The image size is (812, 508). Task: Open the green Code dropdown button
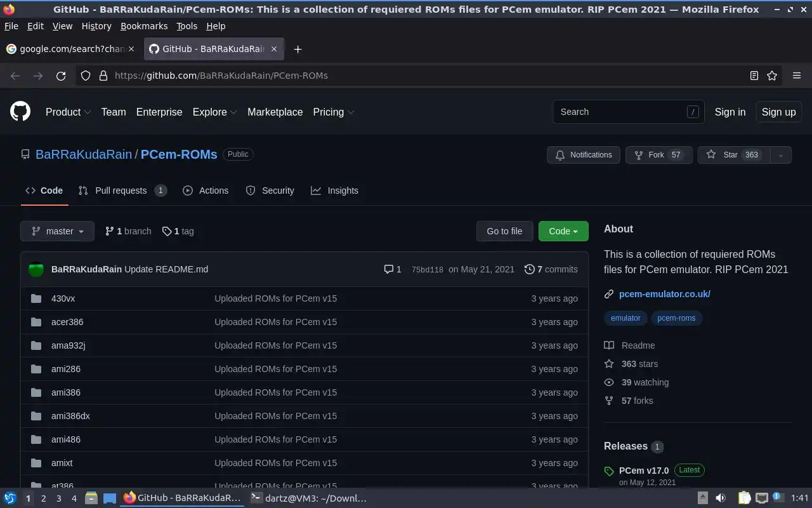coord(563,231)
